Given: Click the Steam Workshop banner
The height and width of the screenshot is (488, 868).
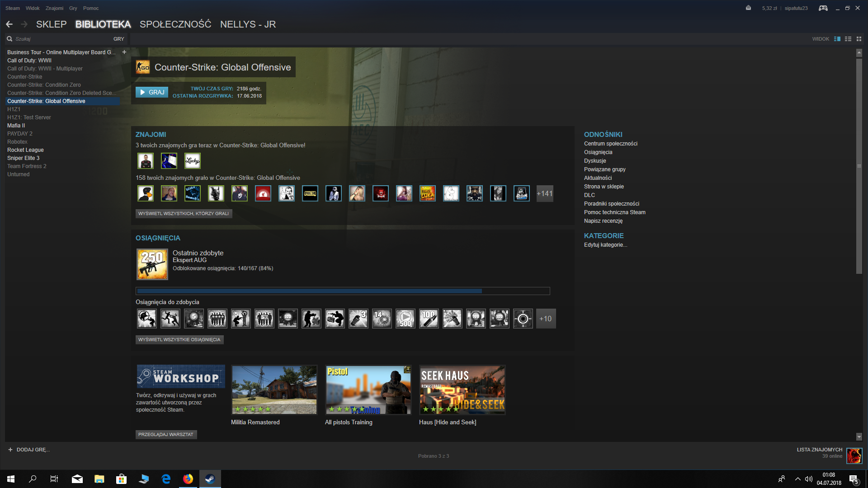Looking at the screenshot, I should (x=181, y=376).
